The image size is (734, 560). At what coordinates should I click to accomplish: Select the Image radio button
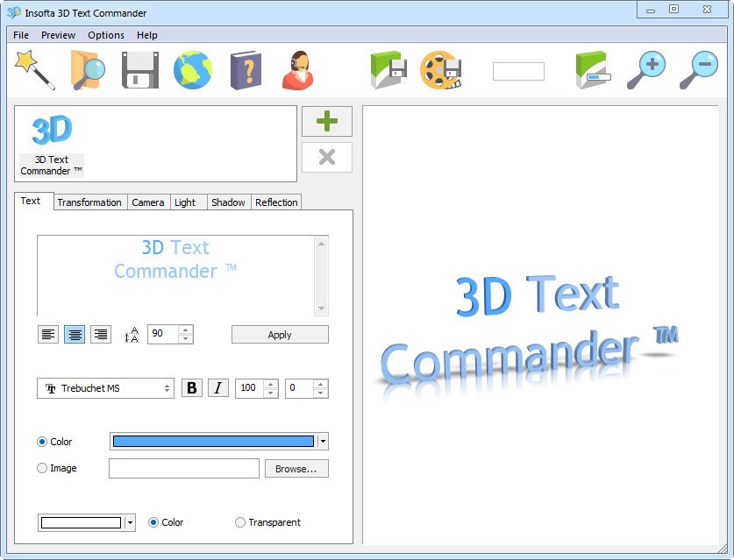coord(42,468)
